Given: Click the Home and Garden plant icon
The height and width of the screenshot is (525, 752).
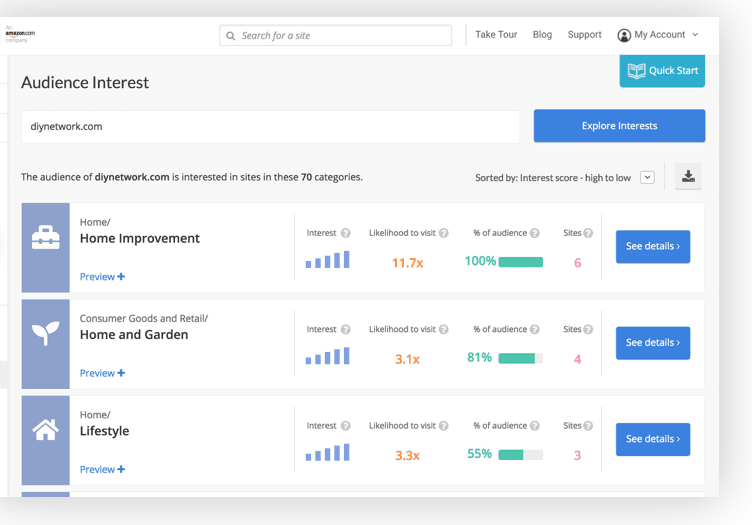Looking at the screenshot, I should pyautogui.click(x=46, y=333).
